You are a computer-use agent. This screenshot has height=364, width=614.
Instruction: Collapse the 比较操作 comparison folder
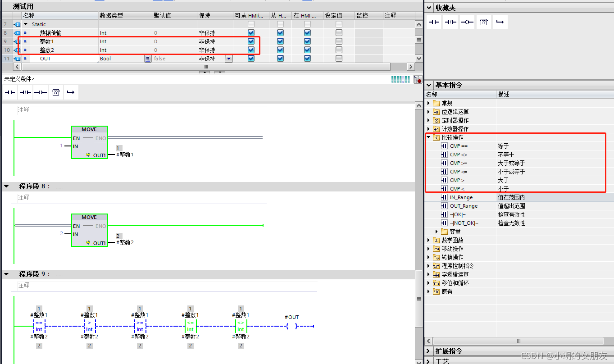(428, 137)
